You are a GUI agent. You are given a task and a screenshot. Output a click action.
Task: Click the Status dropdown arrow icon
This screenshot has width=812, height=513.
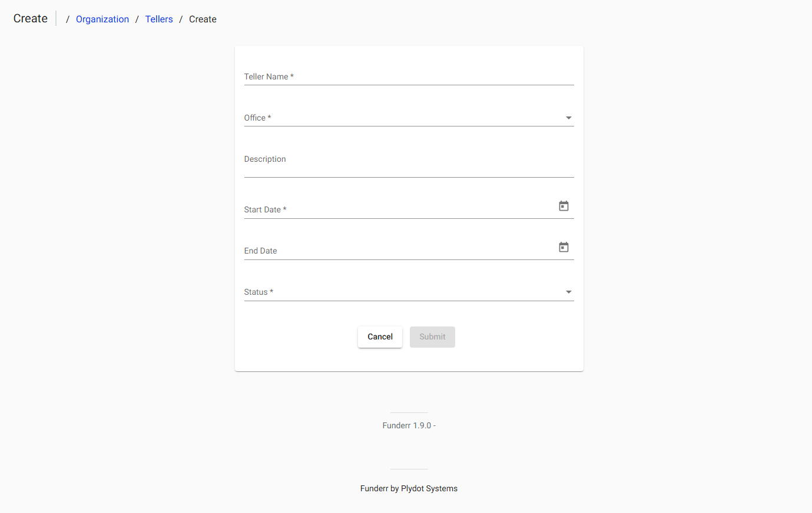point(568,292)
